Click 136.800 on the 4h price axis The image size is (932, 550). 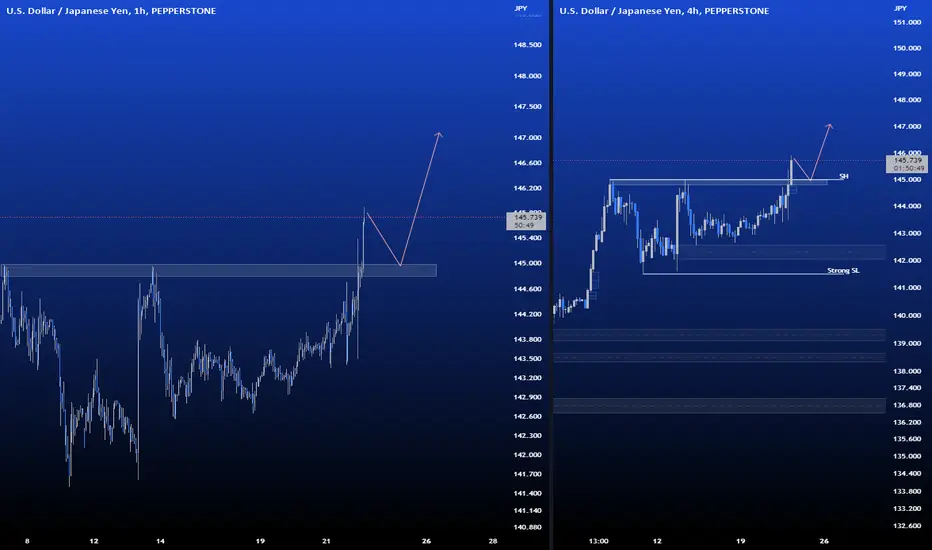pyautogui.click(x=907, y=405)
